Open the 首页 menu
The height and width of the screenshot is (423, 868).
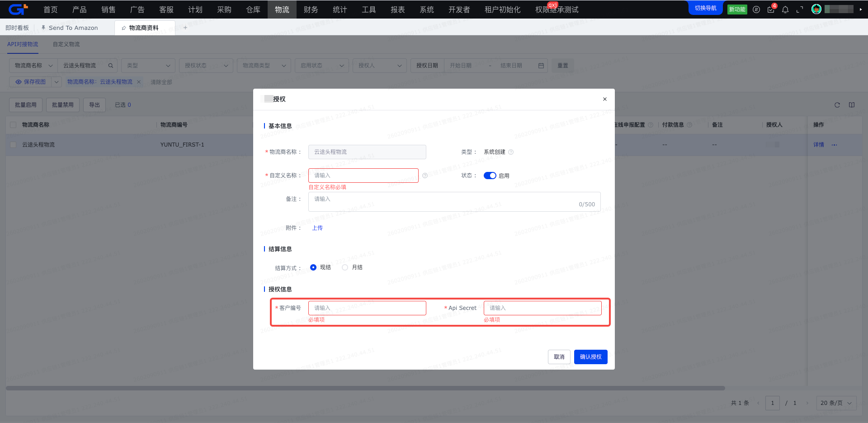coord(51,10)
